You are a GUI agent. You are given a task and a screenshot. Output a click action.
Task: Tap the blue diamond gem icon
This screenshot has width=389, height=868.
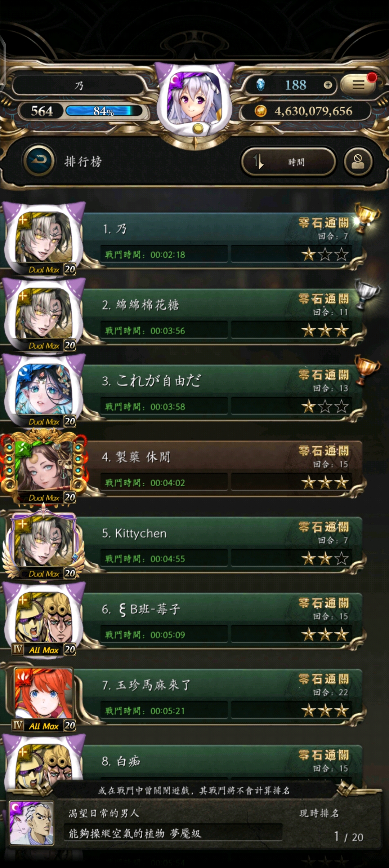[260, 85]
